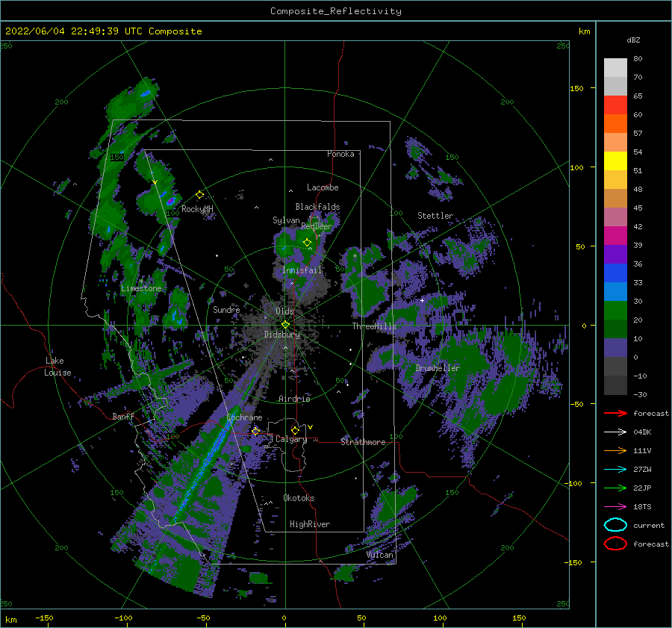
Task: Click the Calgary city label
Action: (x=291, y=439)
